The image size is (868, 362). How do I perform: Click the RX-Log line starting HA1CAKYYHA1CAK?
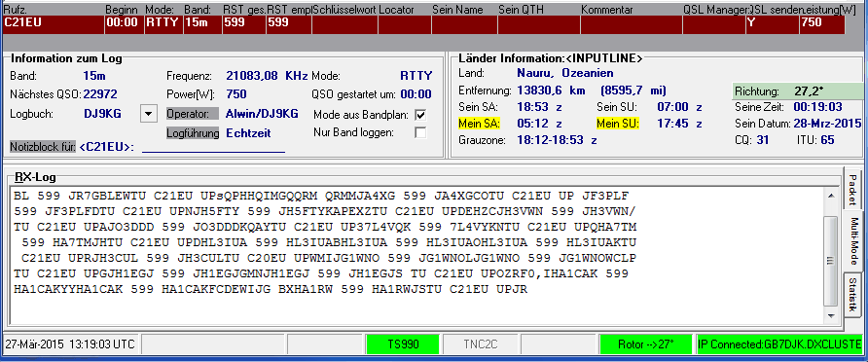tap(271, 289)
